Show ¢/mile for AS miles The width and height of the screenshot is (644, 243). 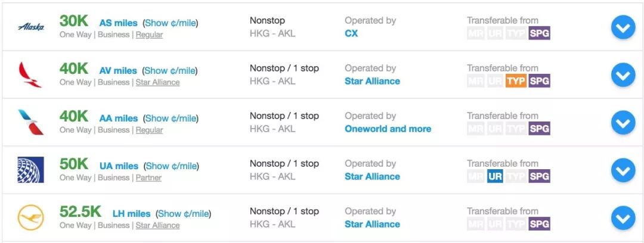point(171,23)
